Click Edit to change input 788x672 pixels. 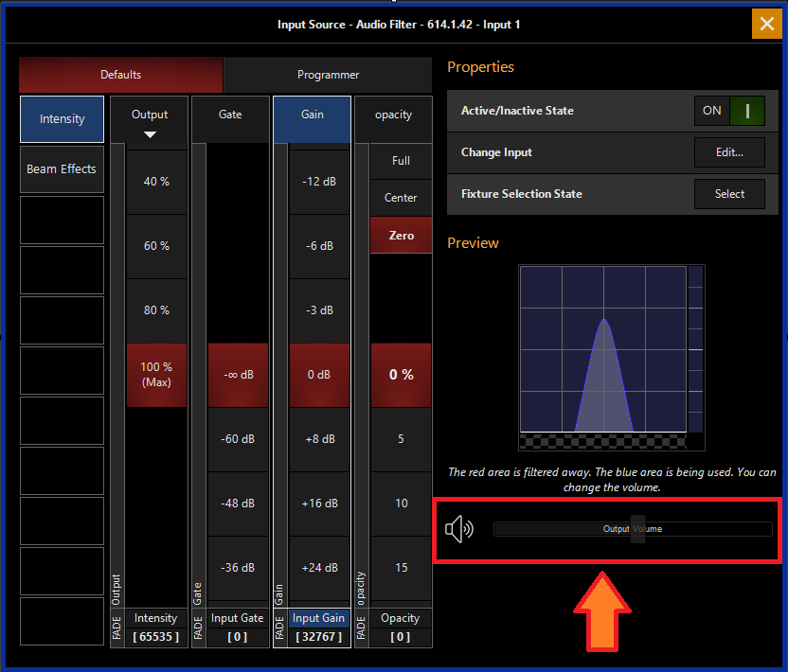pyautogui.click(x=729, y=152)
